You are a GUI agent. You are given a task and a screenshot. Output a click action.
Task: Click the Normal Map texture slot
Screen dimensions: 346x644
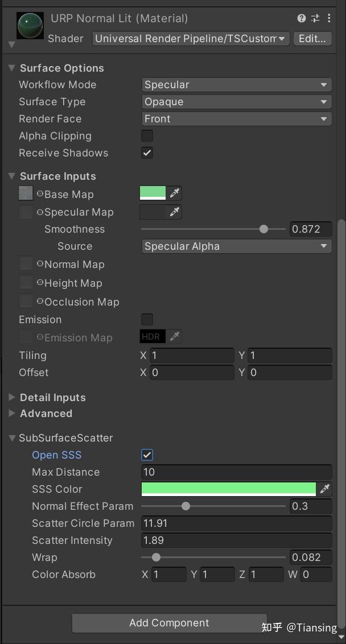tap(26, 264)
